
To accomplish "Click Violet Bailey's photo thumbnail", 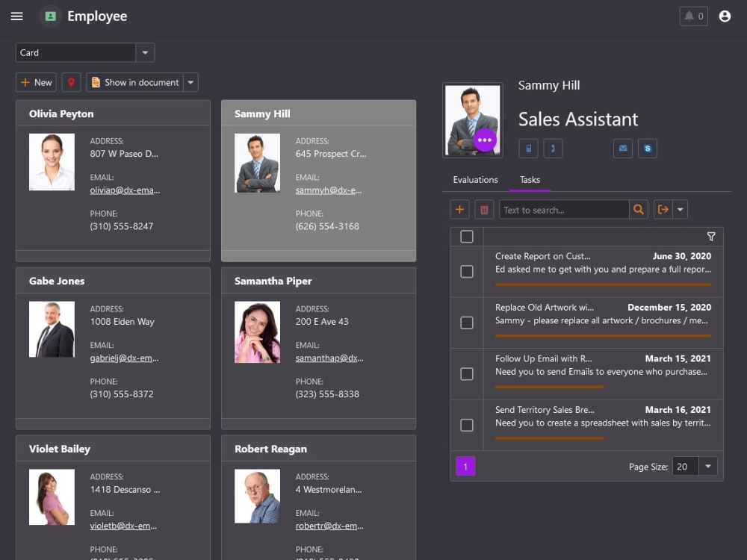I will 52,497.
